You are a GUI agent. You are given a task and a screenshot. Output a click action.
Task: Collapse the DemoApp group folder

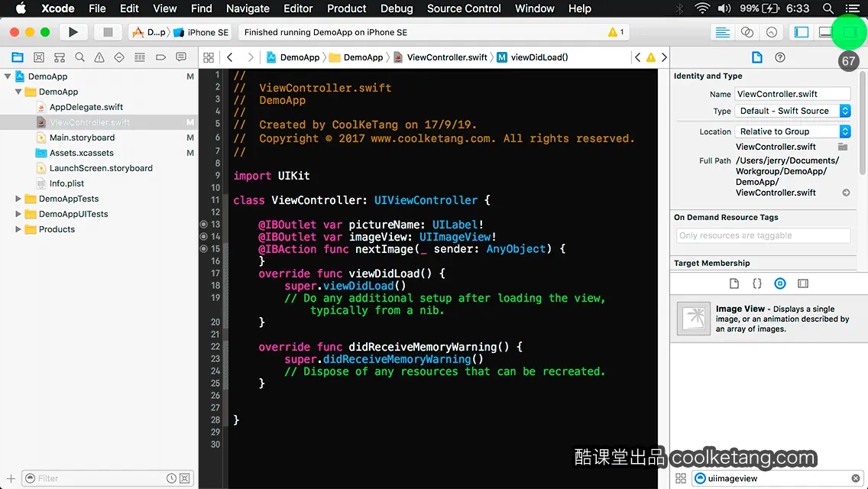[18, 92]
